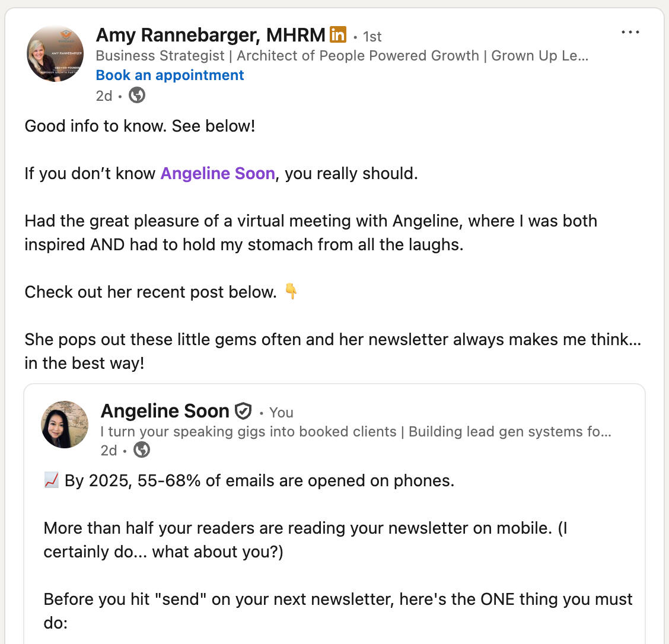The image size is (669, 644).
Task: Click globe visibility icon in Angeline's shared post
Action: point(142,451)
